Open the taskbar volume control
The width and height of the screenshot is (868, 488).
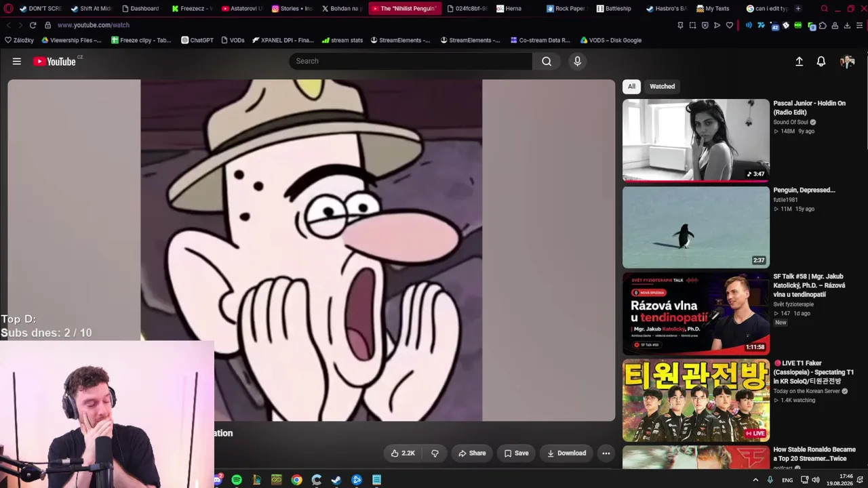[x=816, y=480]
